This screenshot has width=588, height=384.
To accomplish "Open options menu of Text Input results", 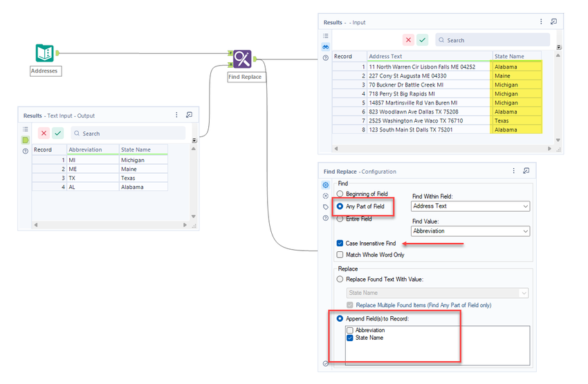I will click(176, 115).
